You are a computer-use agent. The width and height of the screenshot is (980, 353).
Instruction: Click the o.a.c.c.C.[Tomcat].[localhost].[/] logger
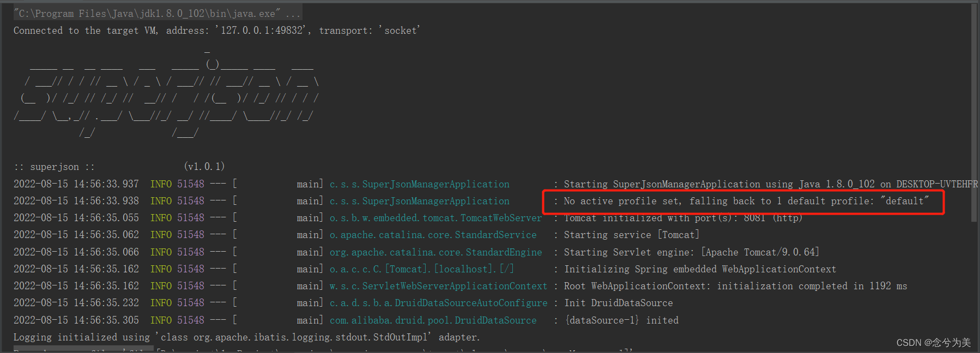pos(421,269)
